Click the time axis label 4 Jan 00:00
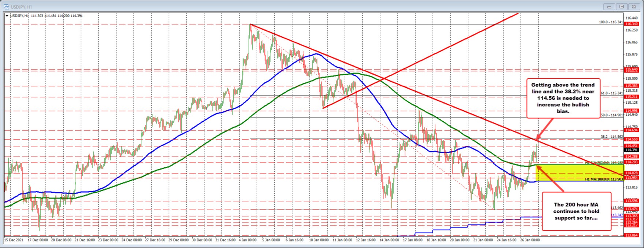Image resolution: width=644 pixels, height=248 pixels. point(248,240)
